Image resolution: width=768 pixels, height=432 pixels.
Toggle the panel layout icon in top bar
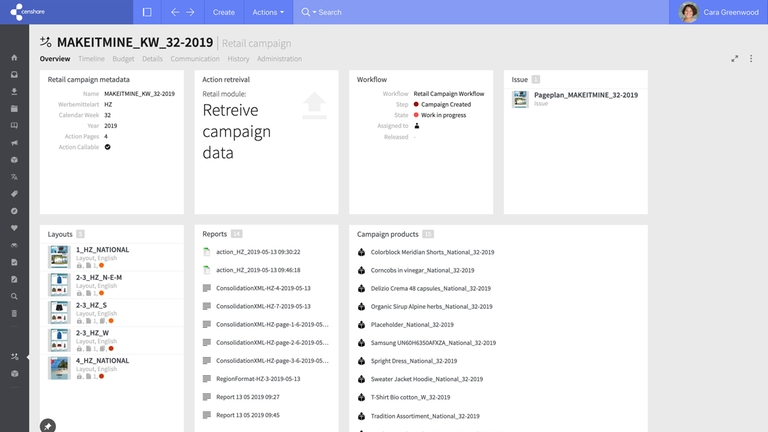pyautogui.click(x=147, y=12)
